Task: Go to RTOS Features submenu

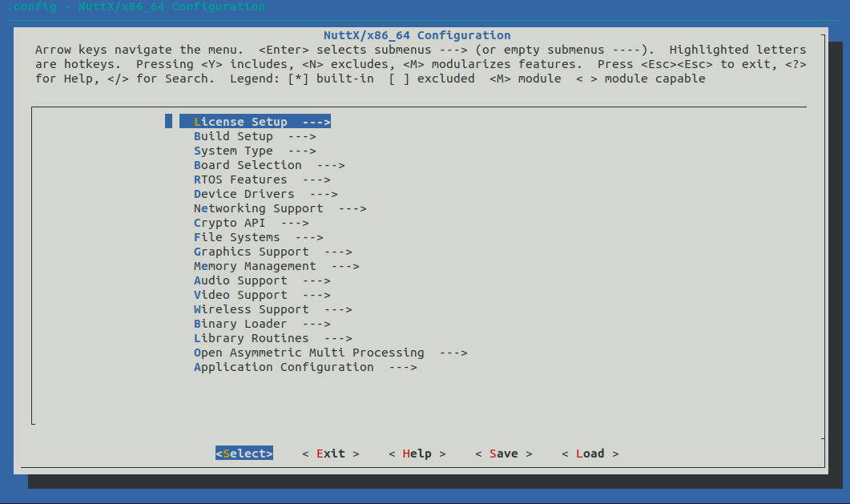Action: click(262, 180)
